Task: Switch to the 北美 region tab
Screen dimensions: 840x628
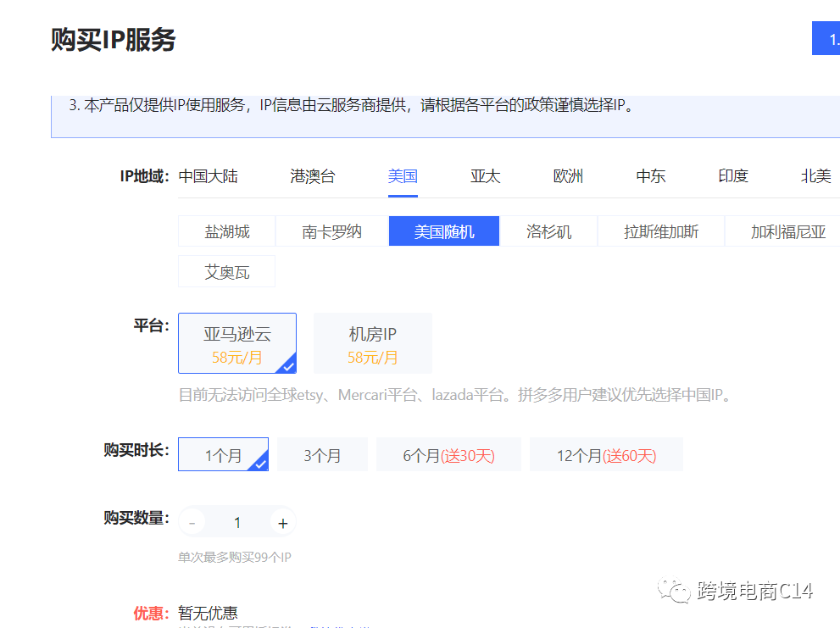Action: point(815,176)
